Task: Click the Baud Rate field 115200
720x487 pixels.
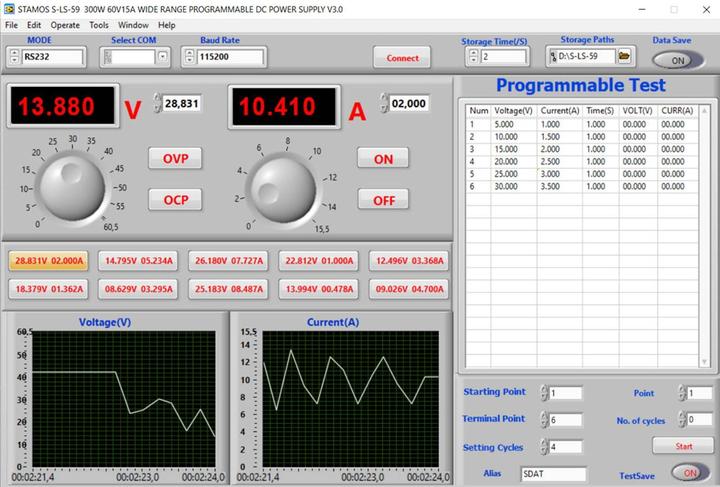Action: pos(230,57)
